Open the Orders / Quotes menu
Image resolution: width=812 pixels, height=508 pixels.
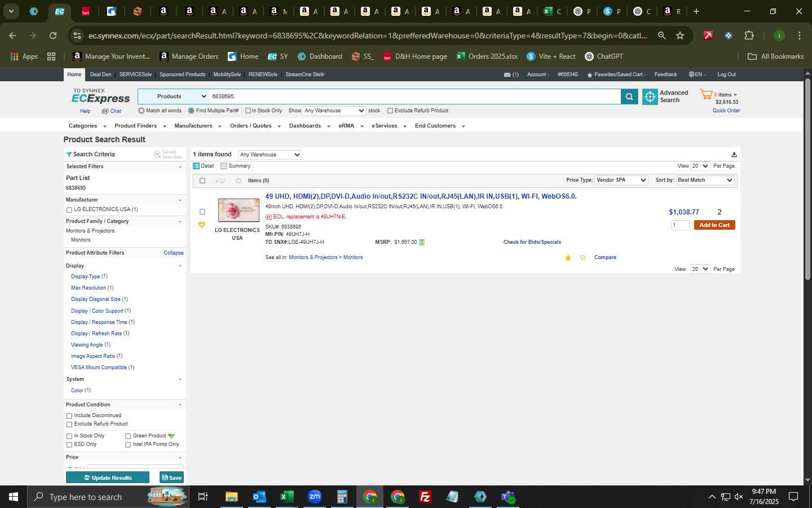(x=255, y=126)
